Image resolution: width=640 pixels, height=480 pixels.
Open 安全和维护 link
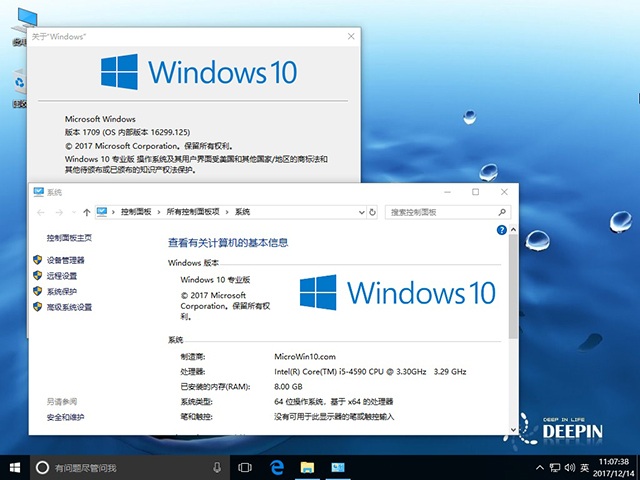pyautogui.click(x=65, y=417)
